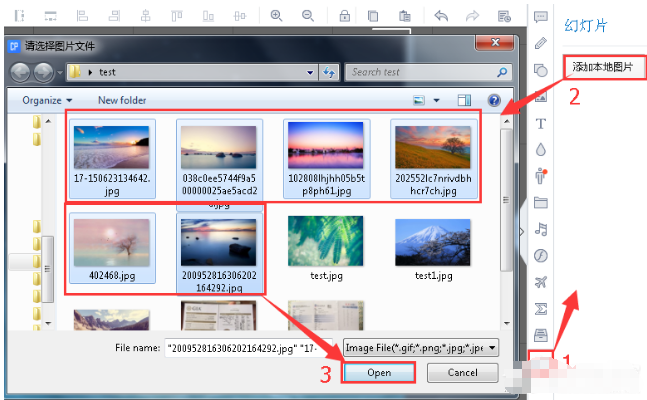Click the align bottom edges icon

(x=208, y=16)
